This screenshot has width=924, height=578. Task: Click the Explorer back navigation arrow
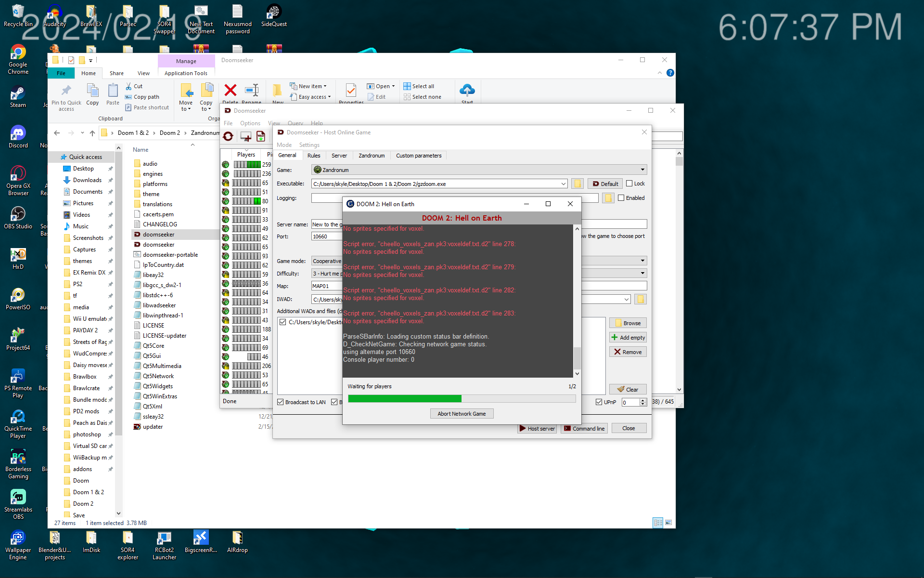click(x=57, y=133)
